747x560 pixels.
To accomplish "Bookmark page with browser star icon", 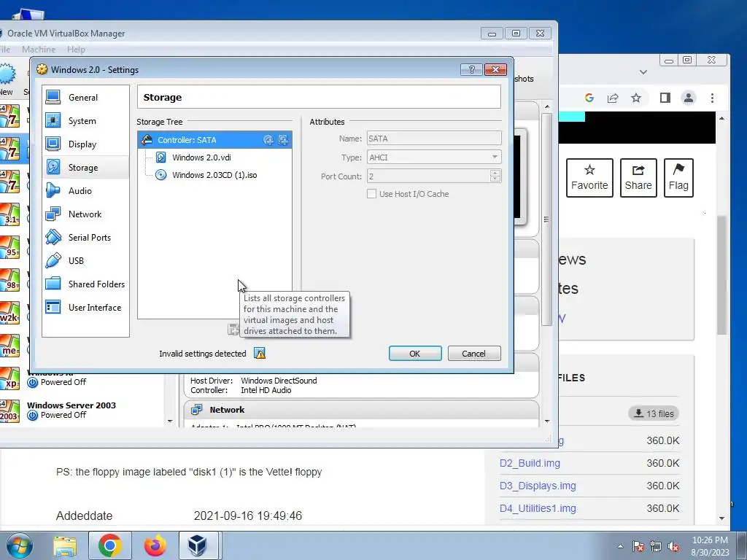I will point(636,98).
